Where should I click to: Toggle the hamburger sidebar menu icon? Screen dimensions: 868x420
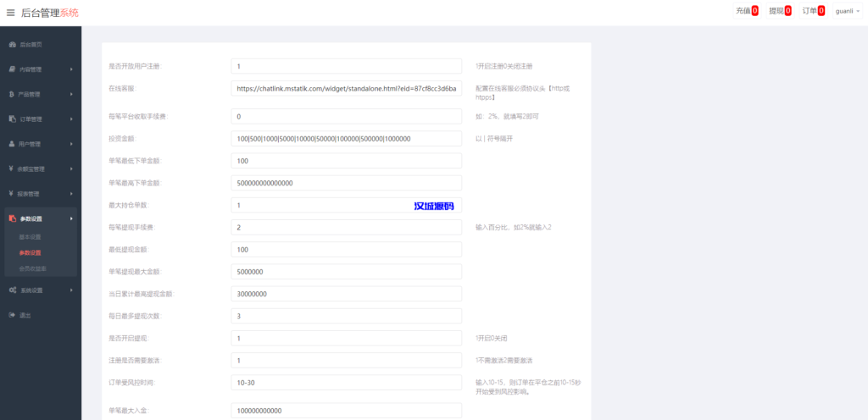tap(10, 13)
